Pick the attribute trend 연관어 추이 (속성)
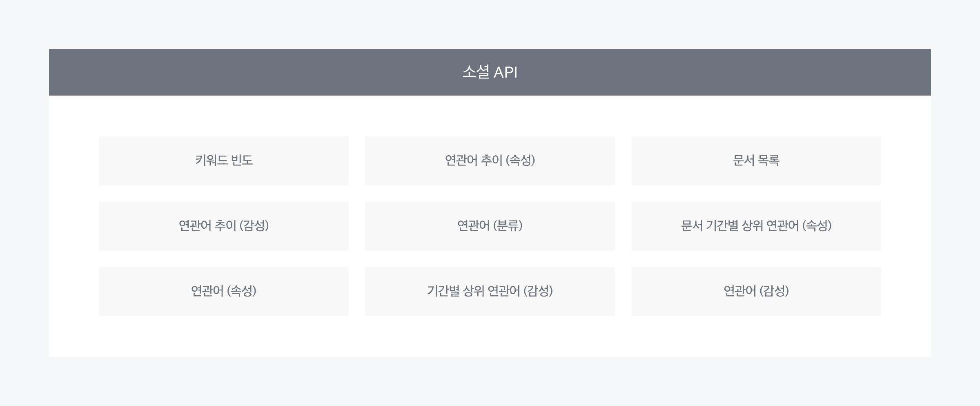 [x=490, y=161]
